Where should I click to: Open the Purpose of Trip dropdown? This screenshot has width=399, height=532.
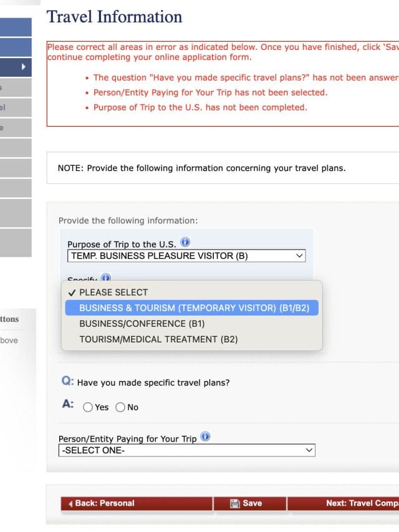click(x=186, y=256)
